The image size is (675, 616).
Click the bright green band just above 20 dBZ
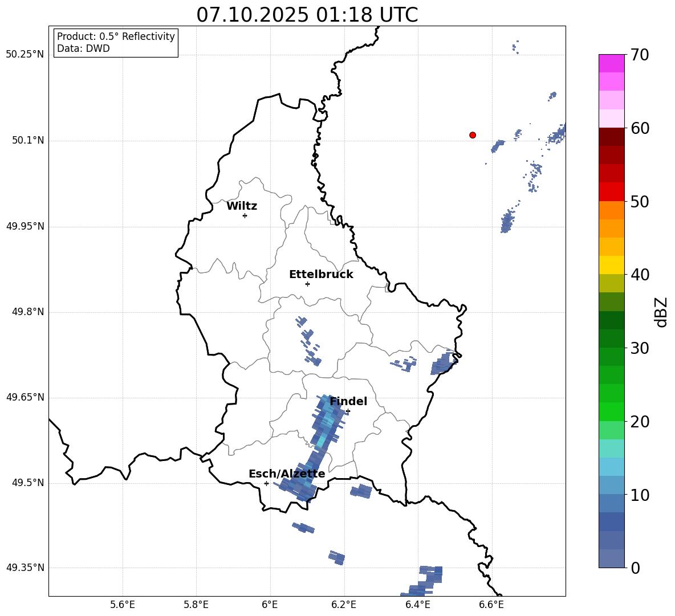[x=612, y=411]
